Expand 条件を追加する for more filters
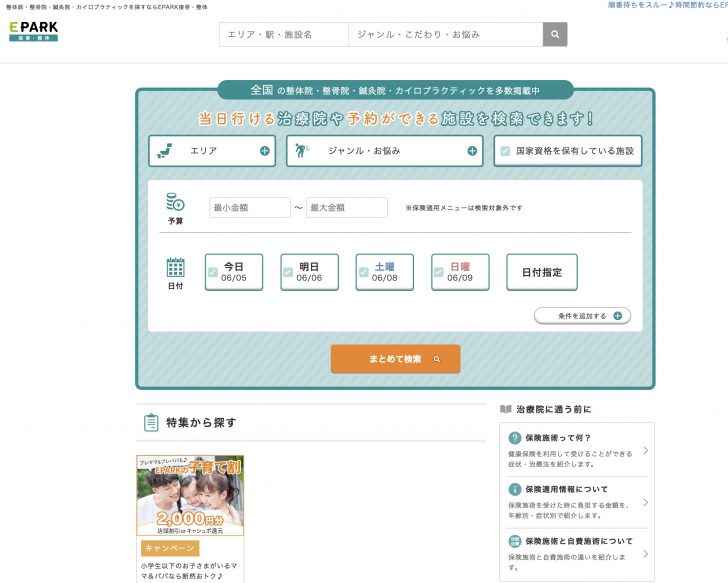 [582, 316]
